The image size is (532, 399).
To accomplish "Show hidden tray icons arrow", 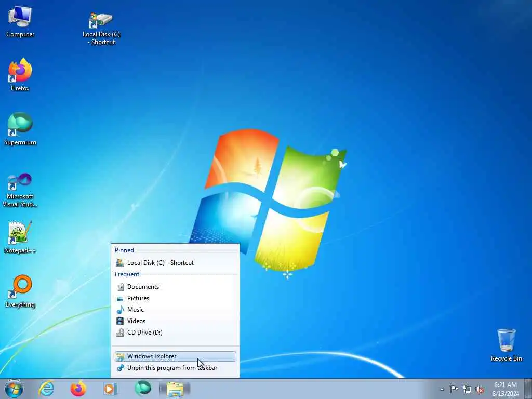I will point(442,389).
